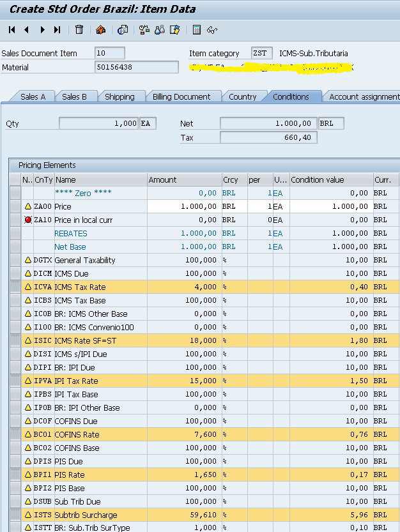This screenshot has height=532, width=400.
Task: Click the Condition value column header
Action: click(330, 180)
